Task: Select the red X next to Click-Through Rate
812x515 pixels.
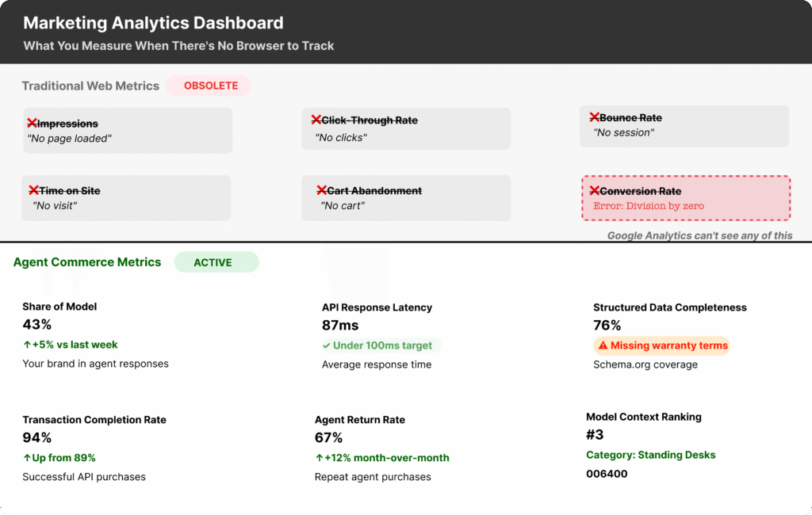Action: (318, 120)
